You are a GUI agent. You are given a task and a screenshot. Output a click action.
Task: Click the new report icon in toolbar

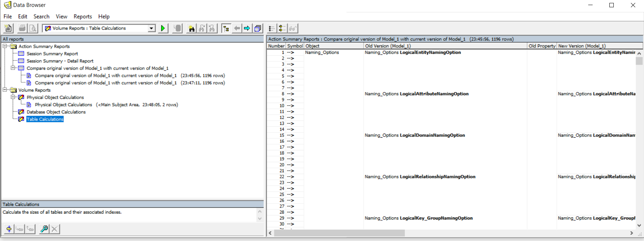(x=8, y=28)
